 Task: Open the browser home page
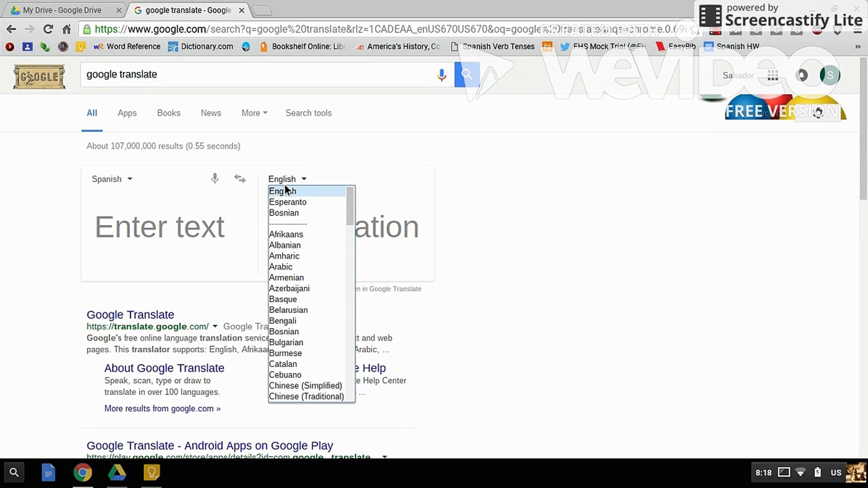(x=66, y=29)
